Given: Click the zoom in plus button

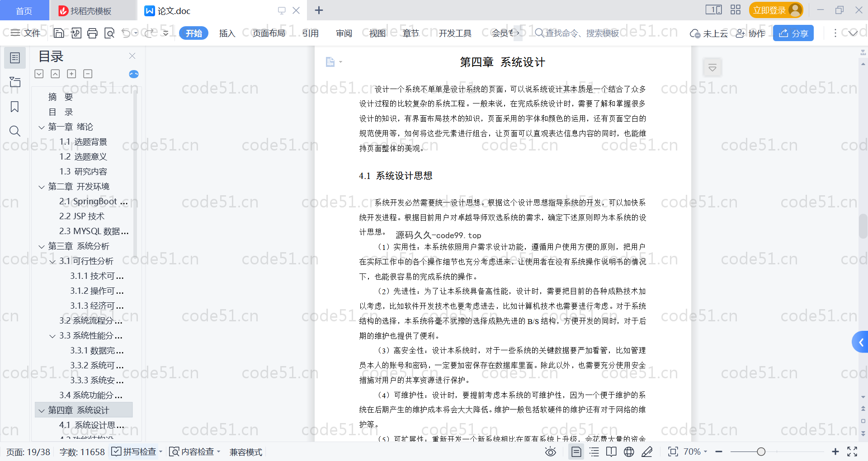Looking at the screenshot, I should (x=835, y=452).
